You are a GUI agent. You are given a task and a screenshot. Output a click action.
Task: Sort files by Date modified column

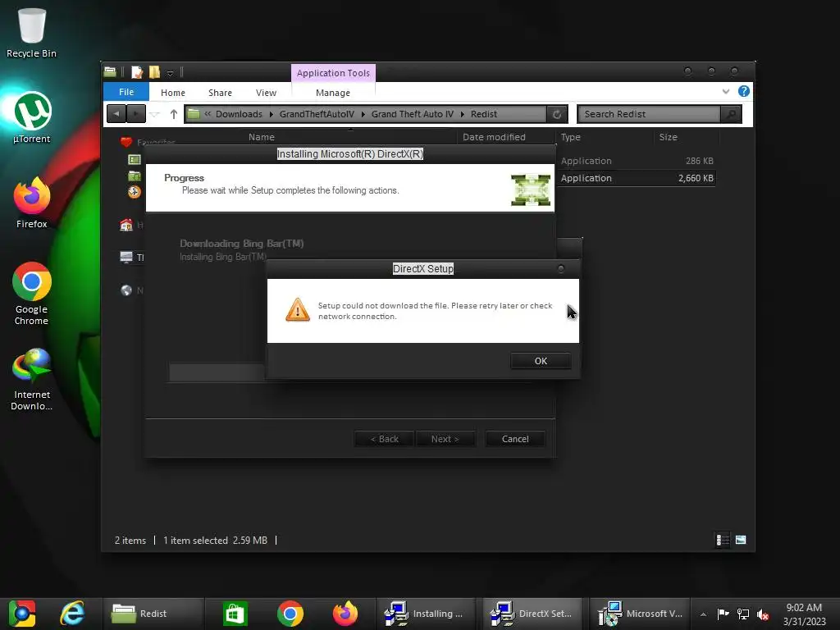[x=494, y=137]
